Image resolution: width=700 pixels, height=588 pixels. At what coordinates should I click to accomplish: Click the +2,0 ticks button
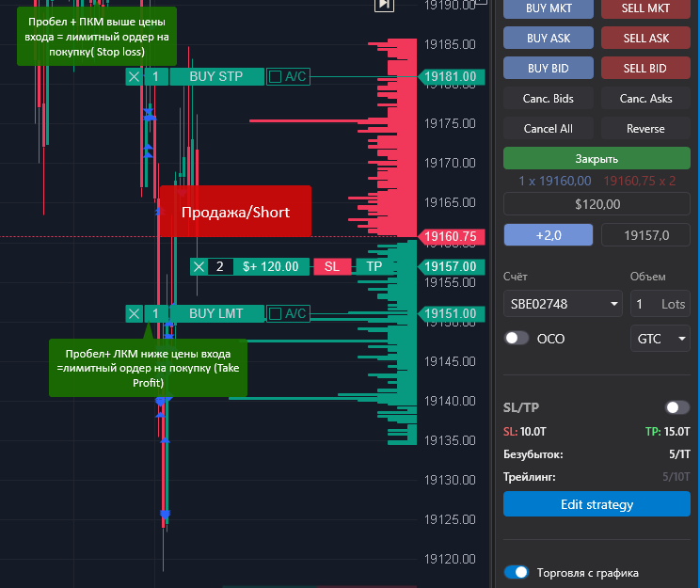(549, 235)
